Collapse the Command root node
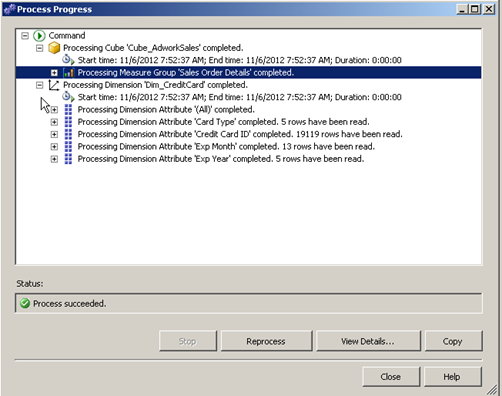The width and height of the screenshot is (502, 396). [25, 36]
